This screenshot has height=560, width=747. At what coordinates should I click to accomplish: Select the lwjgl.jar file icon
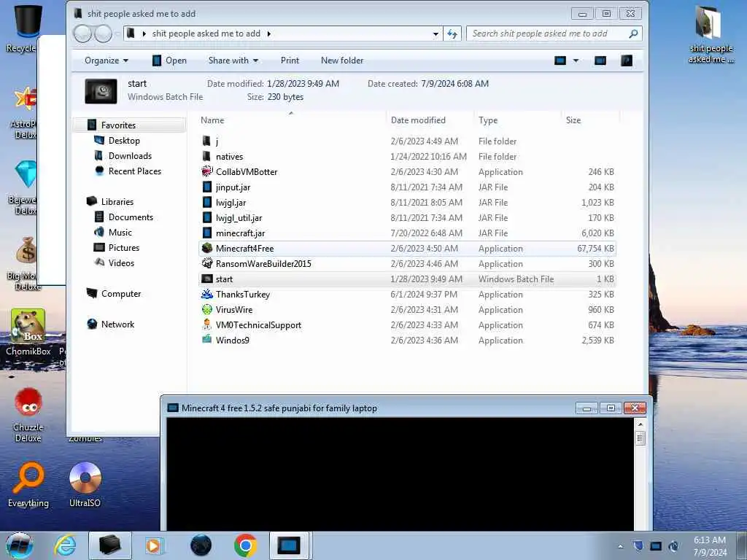pos(206,203)
